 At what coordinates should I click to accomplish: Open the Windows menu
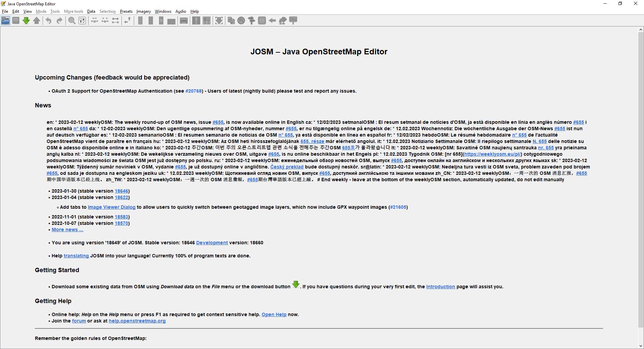pos(163,11)
